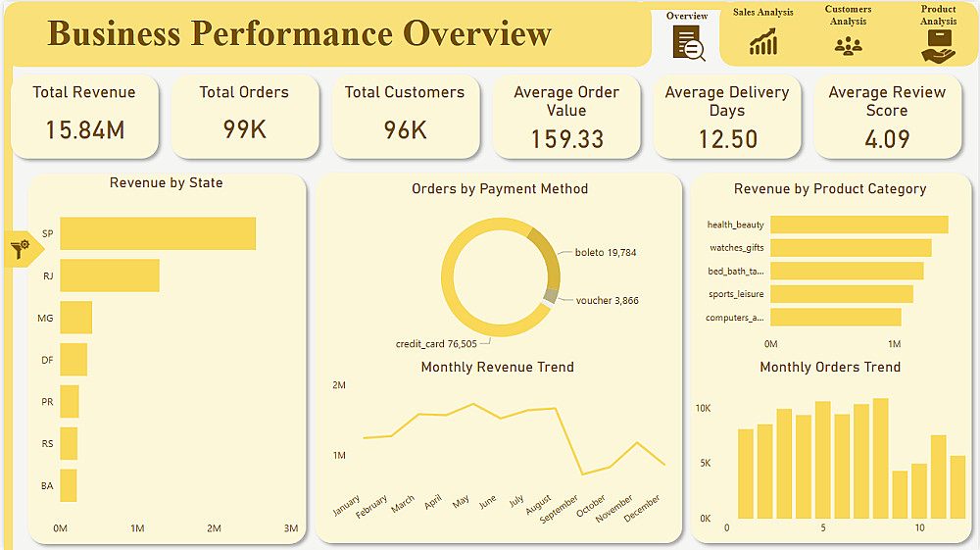Open the Product Analysis box-in-hand icon
This screenshot has width=980, height=550.
(x=938, y=46)
